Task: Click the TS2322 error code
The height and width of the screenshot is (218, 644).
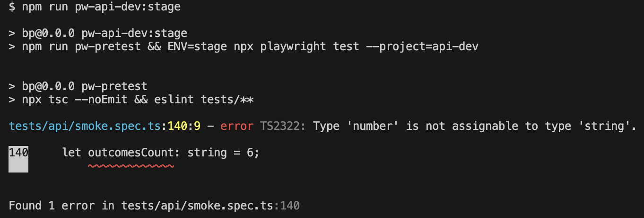Action: tap(283, 126)
